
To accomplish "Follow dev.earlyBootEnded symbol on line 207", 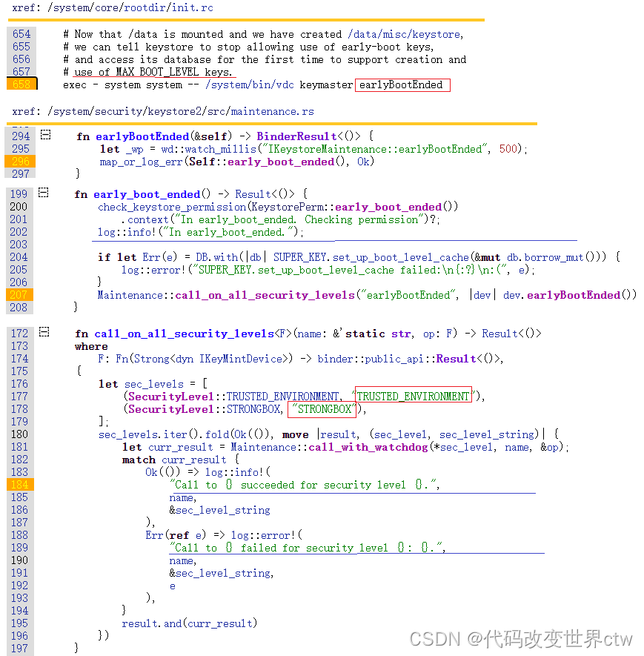I will 574,295.
